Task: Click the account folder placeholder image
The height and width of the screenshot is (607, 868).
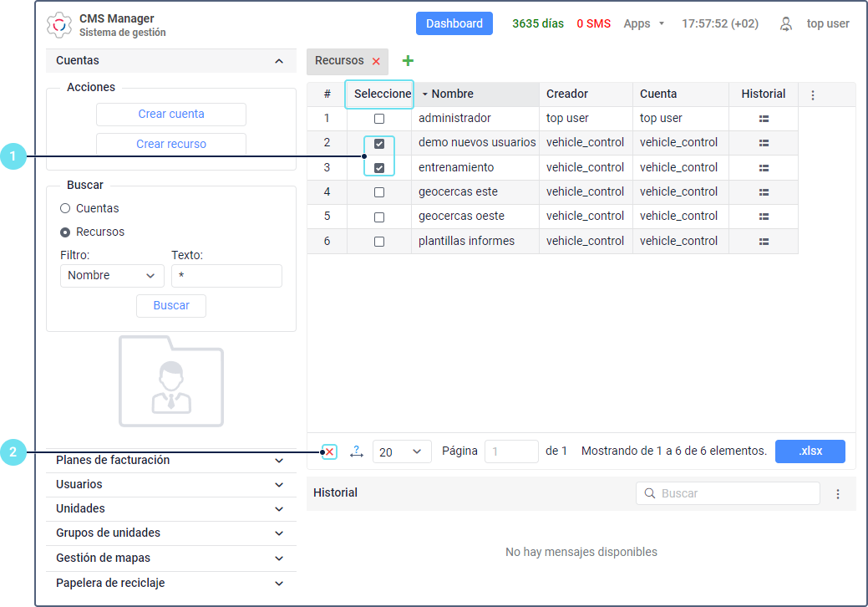Action: click(x=171, y=381)
